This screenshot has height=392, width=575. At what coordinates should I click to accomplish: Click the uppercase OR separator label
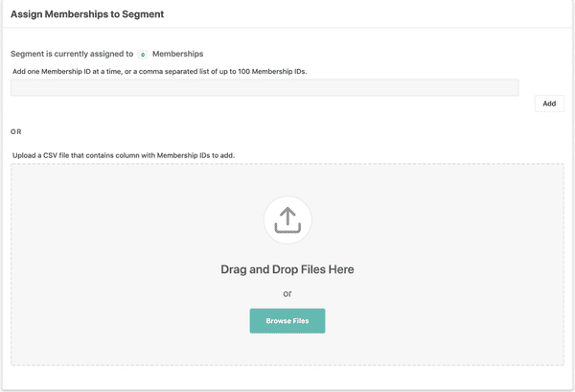[16, 131]
